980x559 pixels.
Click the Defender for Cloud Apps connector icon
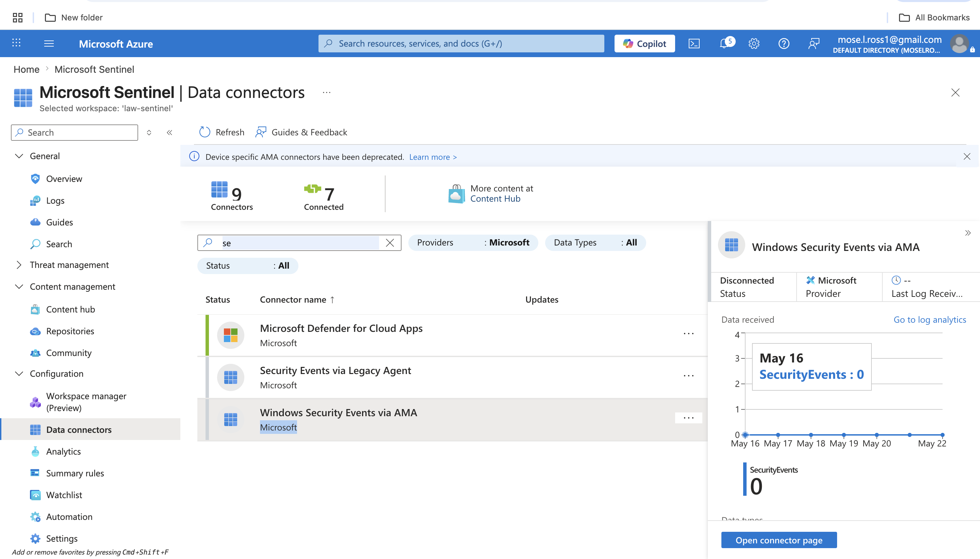click(230, 335)
